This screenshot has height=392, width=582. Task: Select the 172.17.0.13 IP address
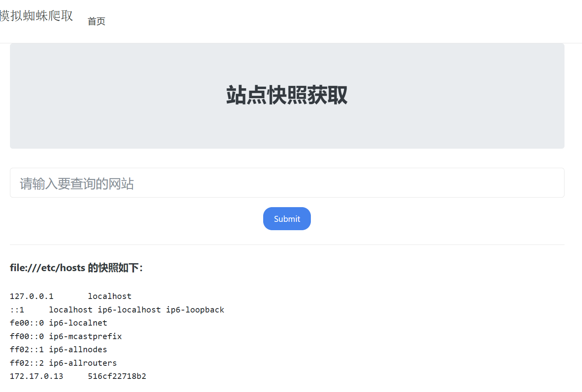[x=36, y=376]
